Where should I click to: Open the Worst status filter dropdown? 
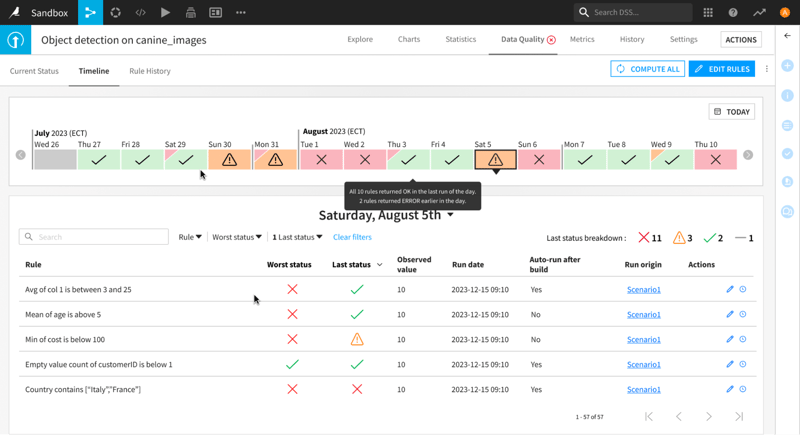pyautogui.click(x=237, y=237)
